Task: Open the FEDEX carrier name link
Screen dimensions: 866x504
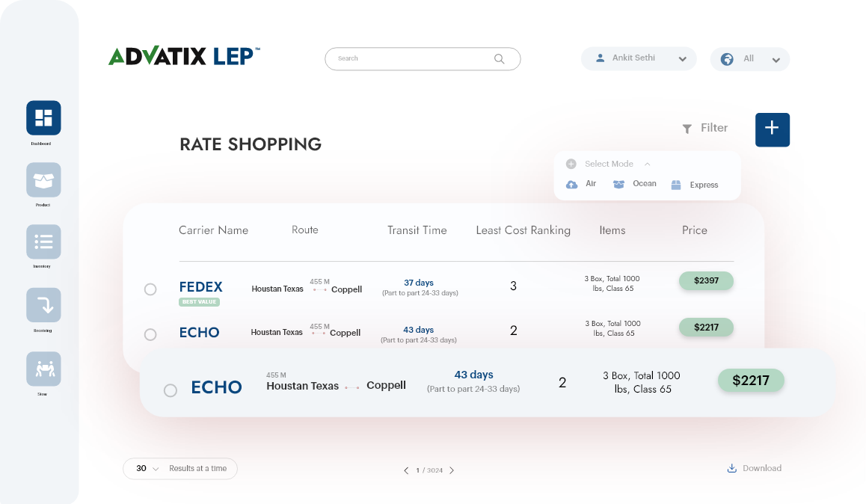Action: [x=200, y=287]
